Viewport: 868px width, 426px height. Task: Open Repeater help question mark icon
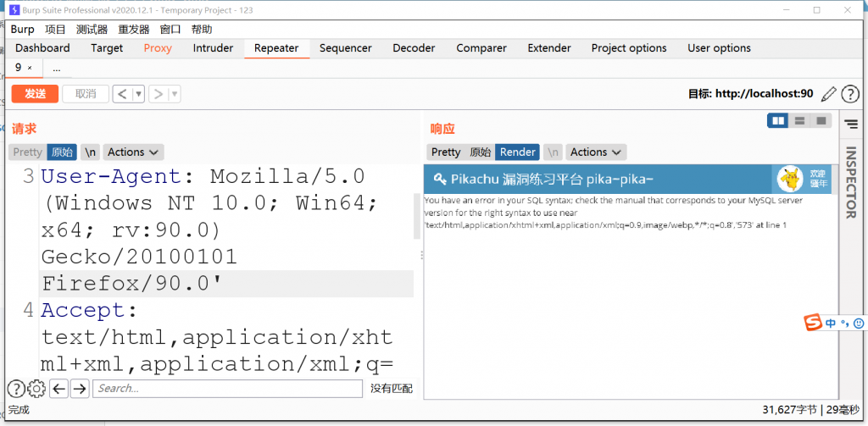849,94
